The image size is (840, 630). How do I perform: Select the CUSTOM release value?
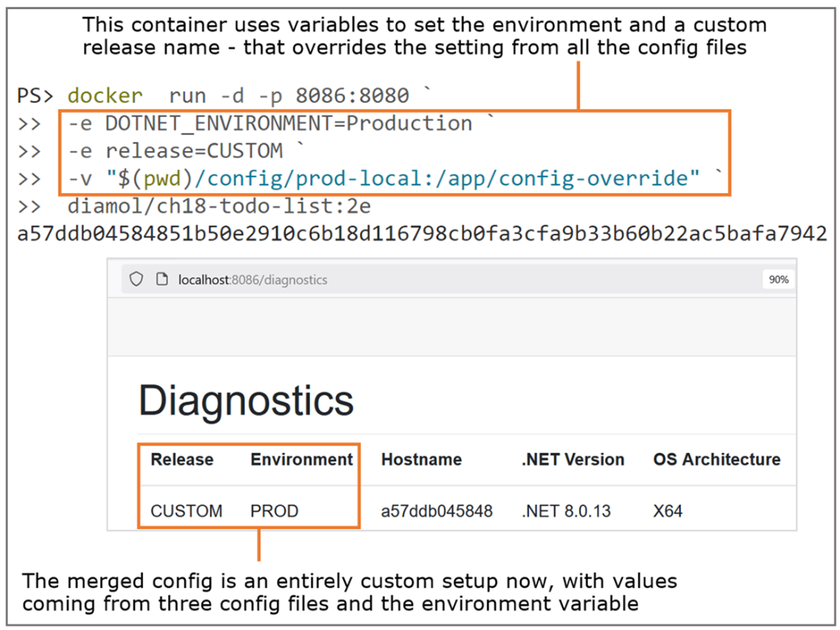186,511
